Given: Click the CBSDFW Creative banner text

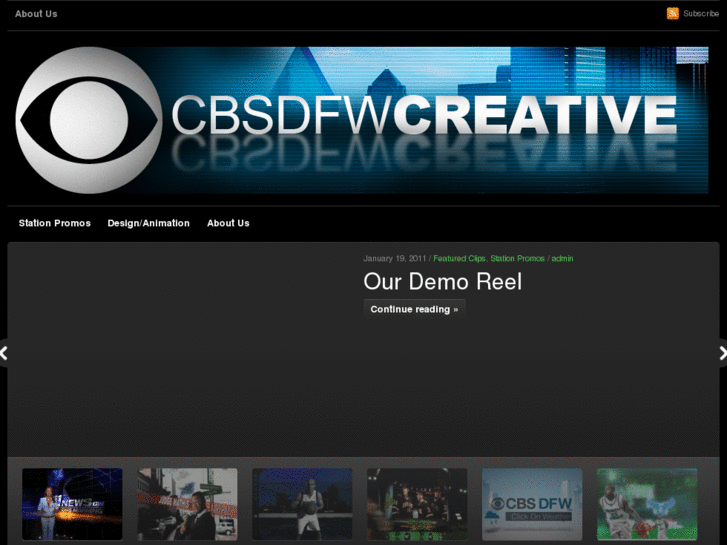Looking at the screenshot, I should [424, 115].
